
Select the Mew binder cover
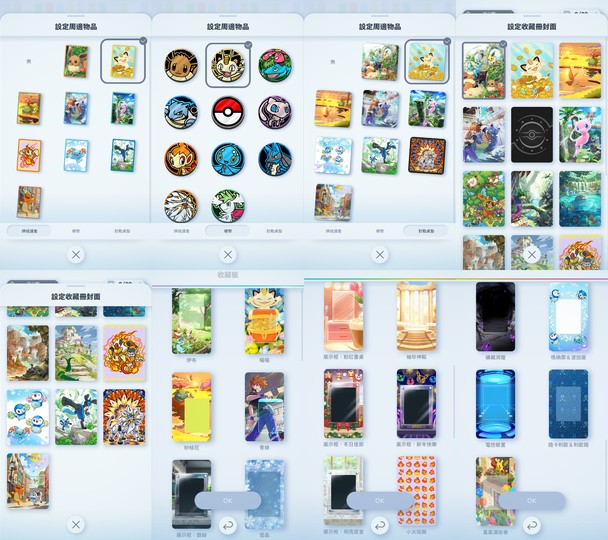click(x=580, y=135)
